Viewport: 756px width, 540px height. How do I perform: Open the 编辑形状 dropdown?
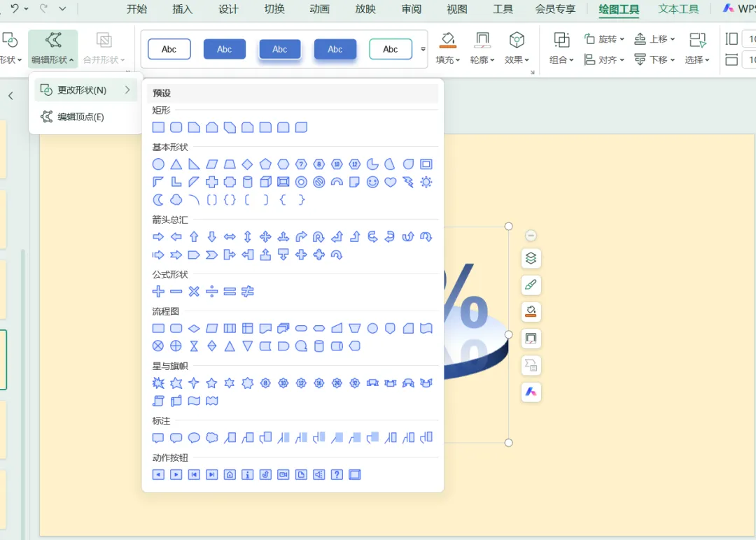point(52,48)
